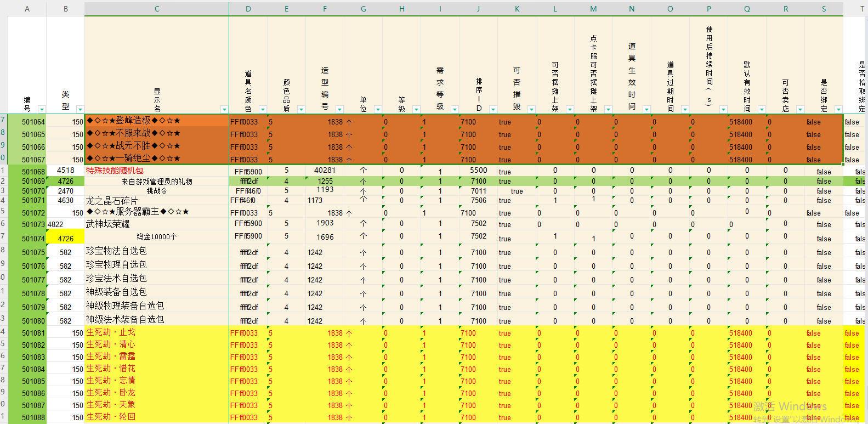This screenshot has height=424, width=868.
Task: Click the 道具生效时间 filter arrow icon
Action: tap(646, 109)
